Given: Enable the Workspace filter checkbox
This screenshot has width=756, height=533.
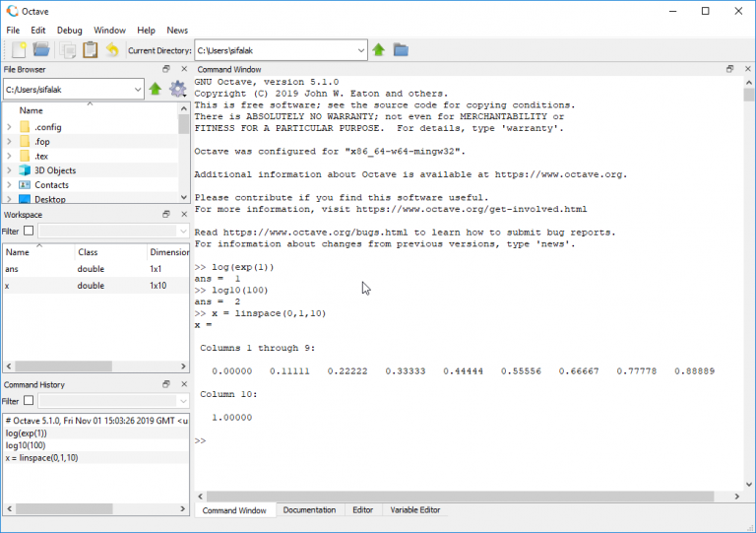Looking at the screenshot, I should point(29,231).
